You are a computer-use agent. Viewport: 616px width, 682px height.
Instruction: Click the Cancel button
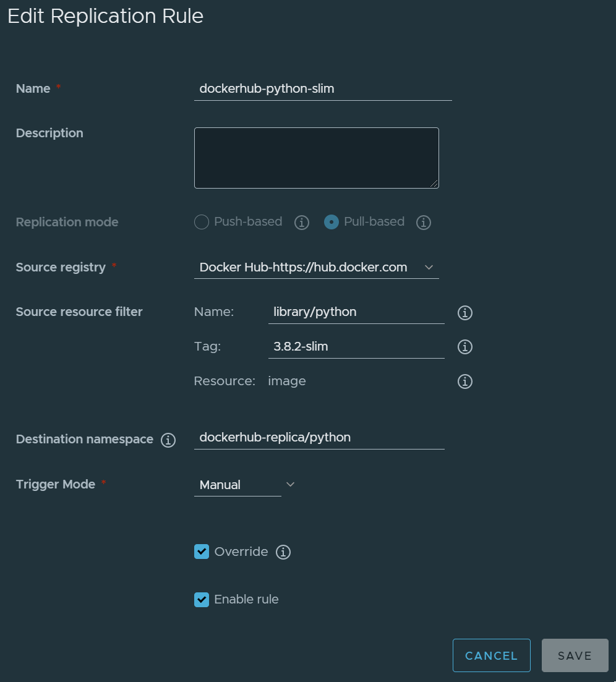tap(491, 655)
